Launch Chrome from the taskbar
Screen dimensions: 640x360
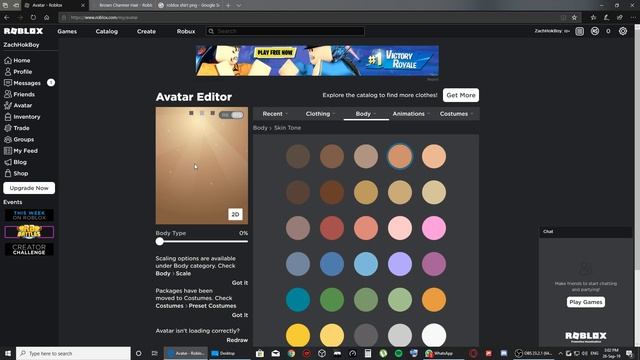[291, 353]
